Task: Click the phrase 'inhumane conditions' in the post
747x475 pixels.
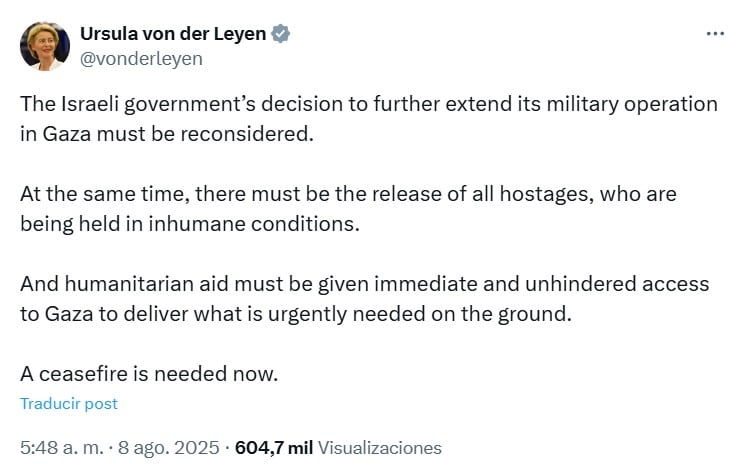Action: tap(254, 224)
